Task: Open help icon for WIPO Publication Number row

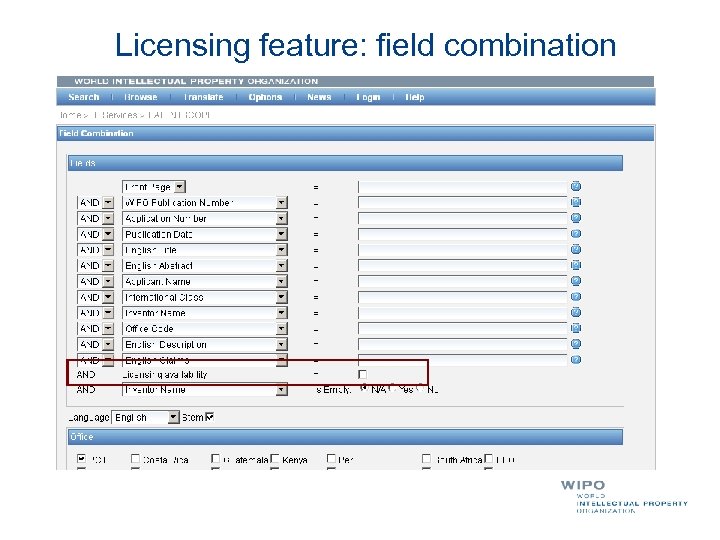Action: (576, 202)
